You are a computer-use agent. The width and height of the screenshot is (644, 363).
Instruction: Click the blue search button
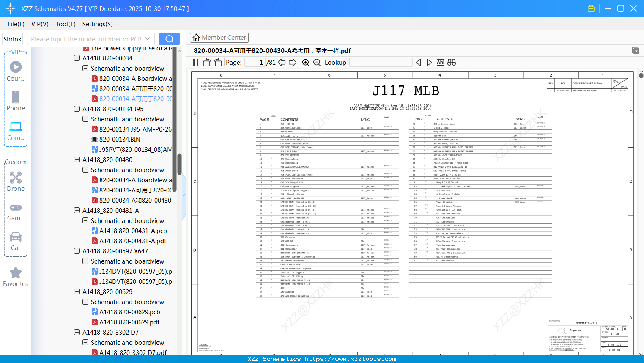point(169,39)
